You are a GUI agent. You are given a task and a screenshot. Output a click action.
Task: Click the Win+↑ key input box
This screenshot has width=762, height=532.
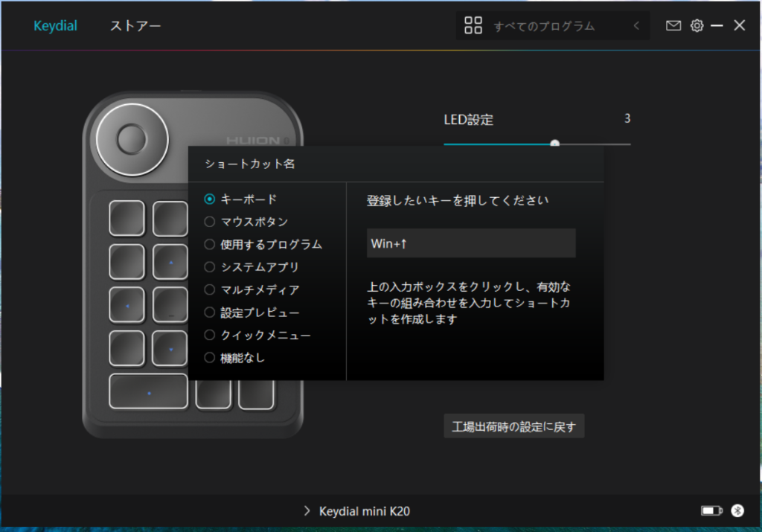(x=471, y=243)
